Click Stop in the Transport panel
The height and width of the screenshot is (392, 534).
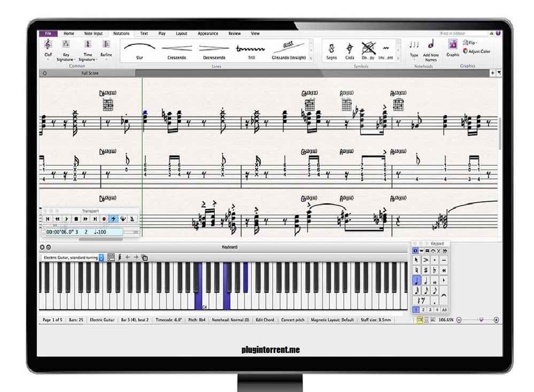(76, 219)
